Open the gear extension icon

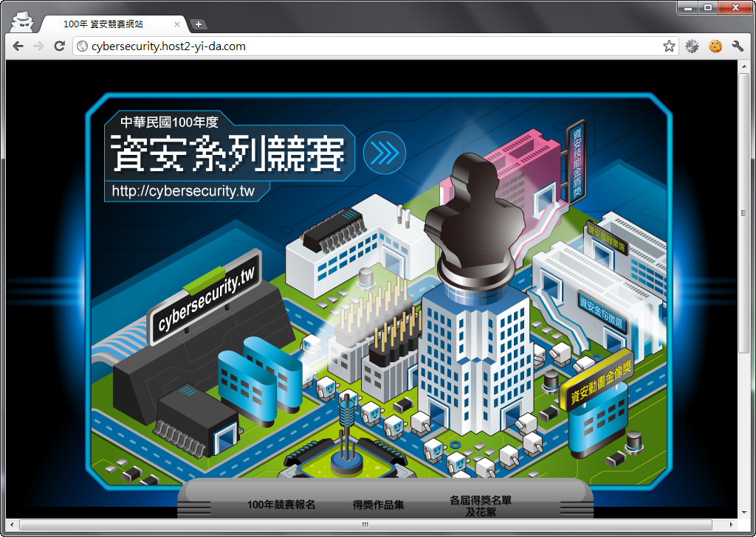[692, 46]
